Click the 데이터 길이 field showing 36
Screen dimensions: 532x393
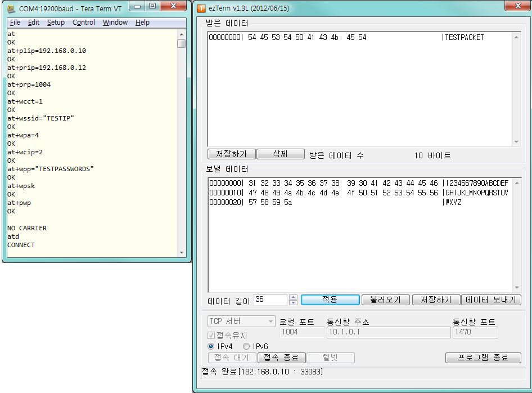[x=270, y=300]
